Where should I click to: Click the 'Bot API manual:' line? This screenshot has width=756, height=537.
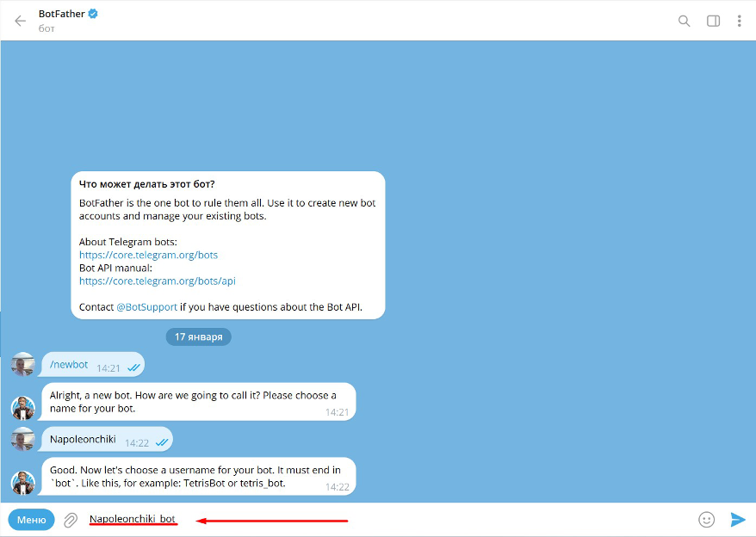[x=115, y=268]
